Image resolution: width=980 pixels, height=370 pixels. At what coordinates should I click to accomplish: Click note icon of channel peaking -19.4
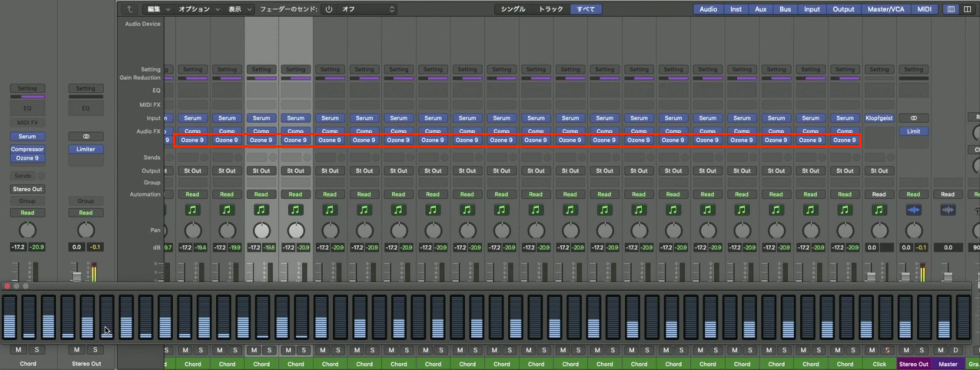[193, 210]
